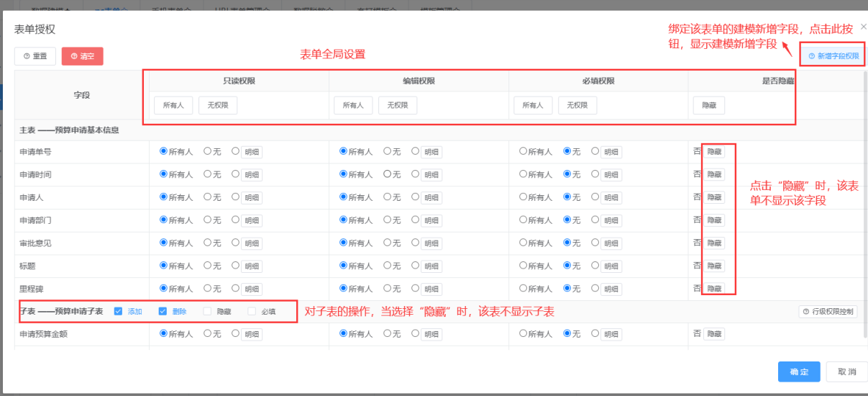Click the dialog's vertical scrollbar
Image resolution: width=868 pixels, height=396 pixels.
pos(864,180)
